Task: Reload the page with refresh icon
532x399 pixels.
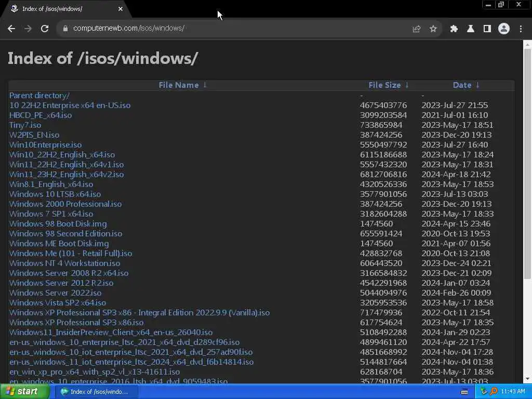Action: click(45, 29)
